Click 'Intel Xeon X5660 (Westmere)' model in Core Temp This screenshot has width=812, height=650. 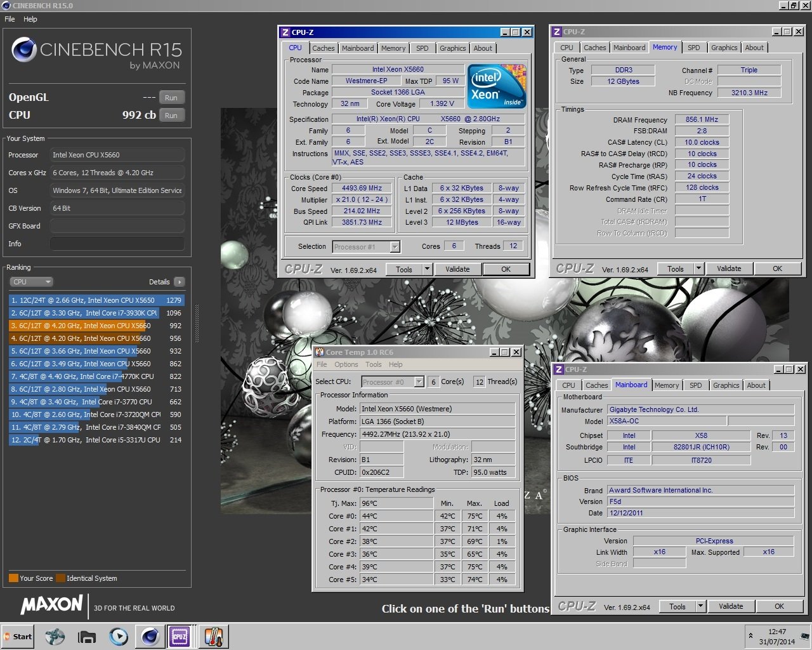pyautogui.click(x=437, y=409)
